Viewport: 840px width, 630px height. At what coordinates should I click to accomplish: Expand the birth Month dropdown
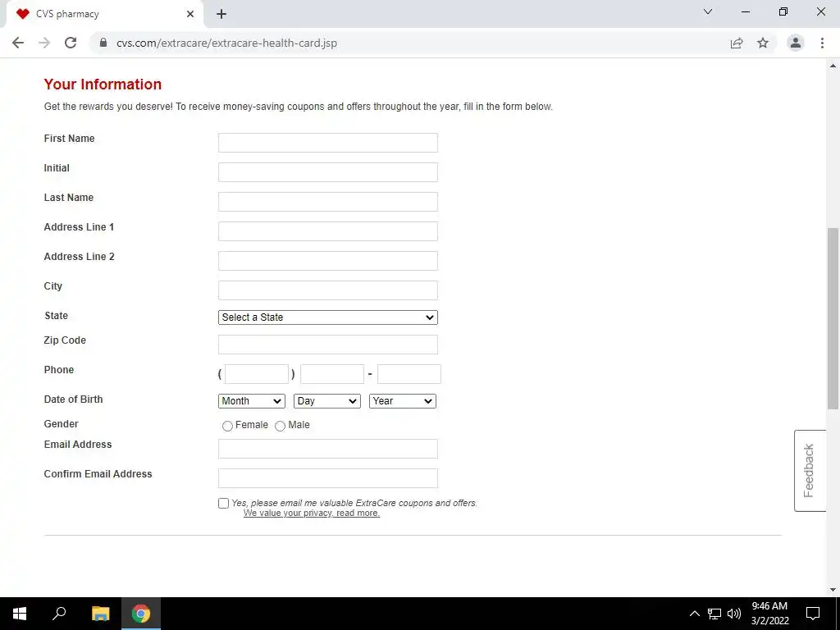click(252, 401)
